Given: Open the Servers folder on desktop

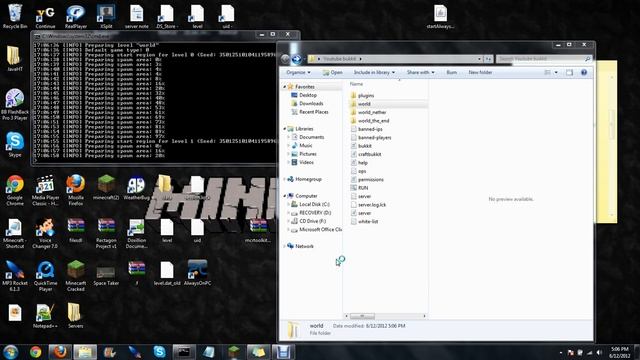Looking at the screenshot, I should 76,316.
